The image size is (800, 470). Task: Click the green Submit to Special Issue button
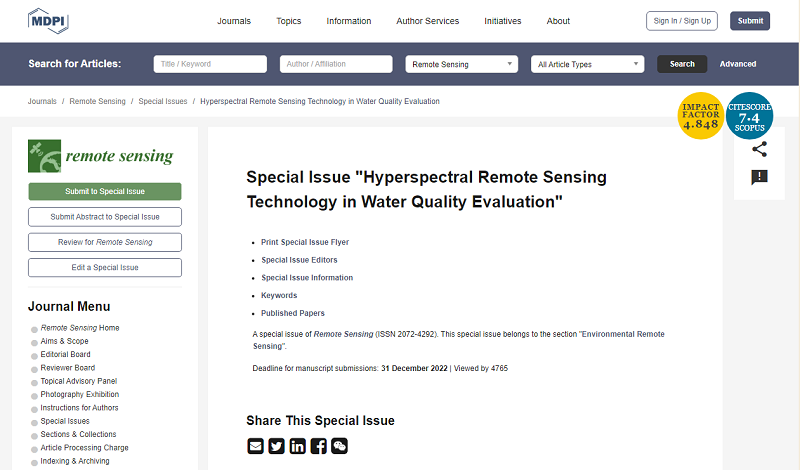click(105, 191)
